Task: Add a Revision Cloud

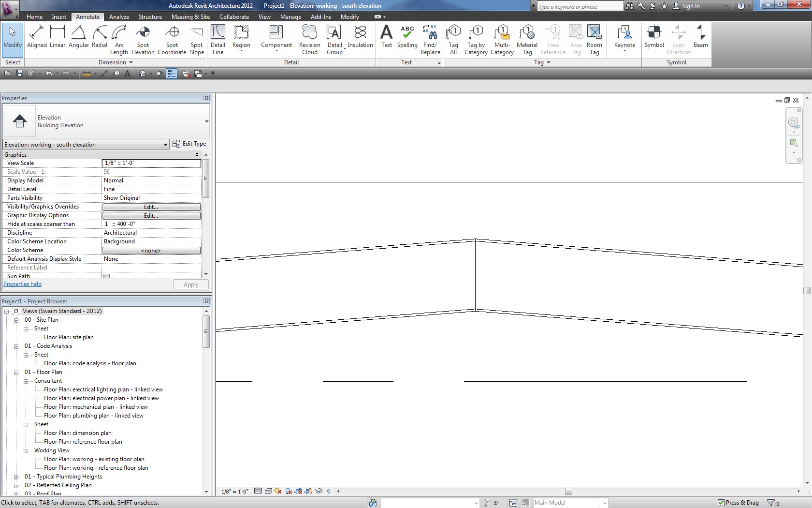Action: [310, 40]
